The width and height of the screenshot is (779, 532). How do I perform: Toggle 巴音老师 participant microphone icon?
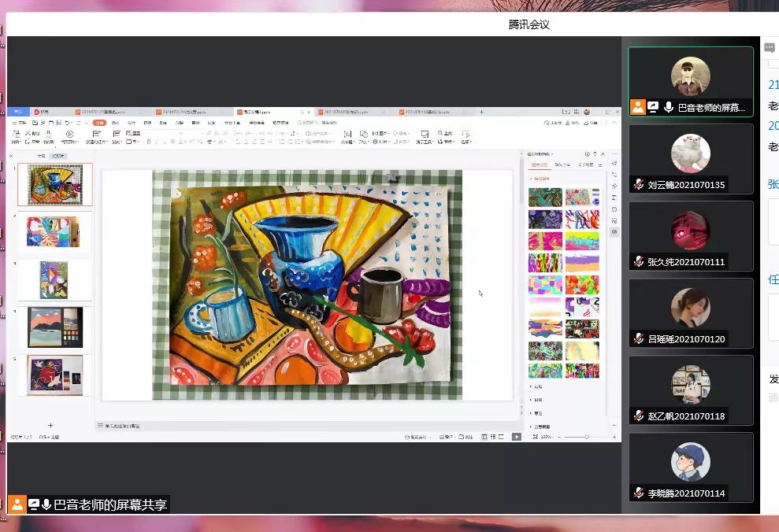(669, 107)
